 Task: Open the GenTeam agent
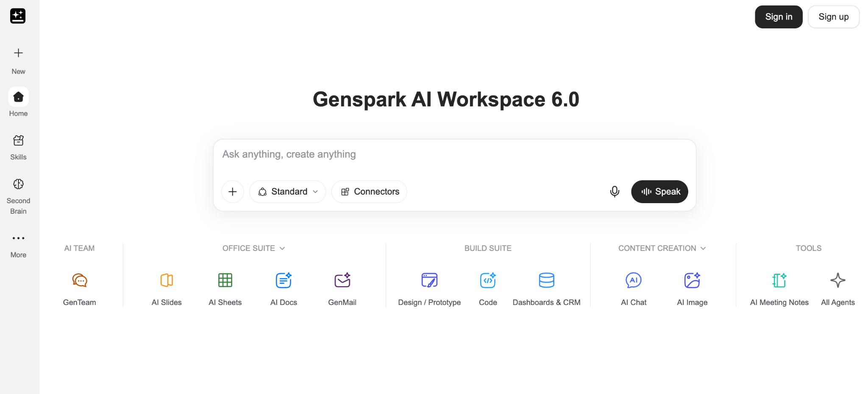pos(80,289)
